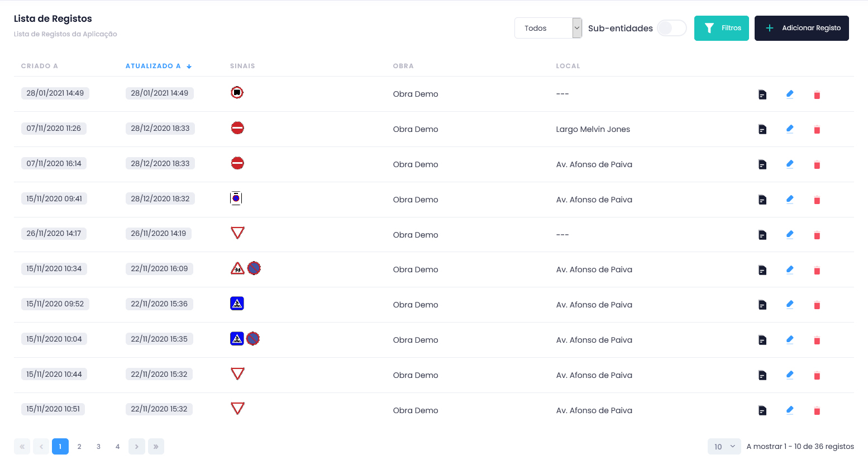This screenshot has height=459, width=868.
Task: Click the '22/11/2020 16:09' updated date
Action: click(x=159, y=268)
